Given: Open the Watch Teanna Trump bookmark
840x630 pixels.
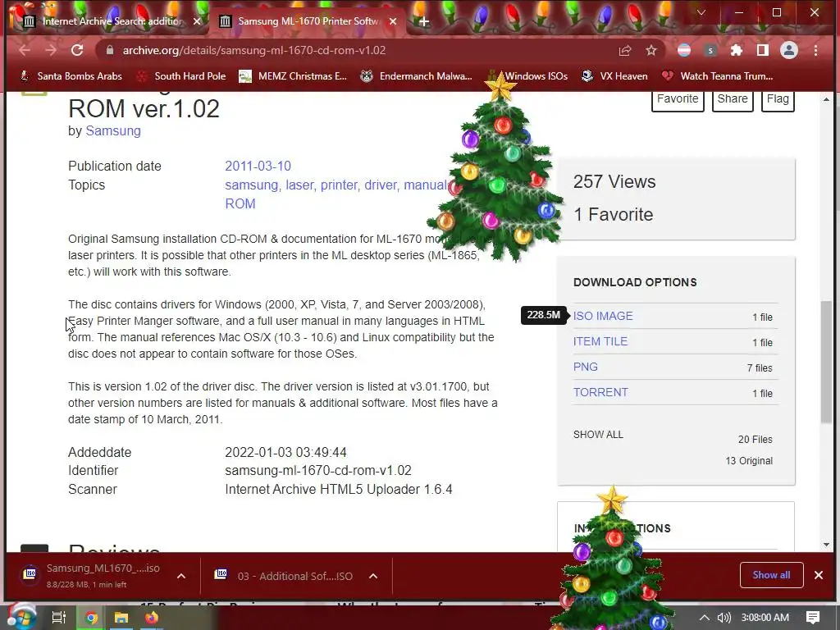Looking at the screenshot, I should (x=717, y=76).
